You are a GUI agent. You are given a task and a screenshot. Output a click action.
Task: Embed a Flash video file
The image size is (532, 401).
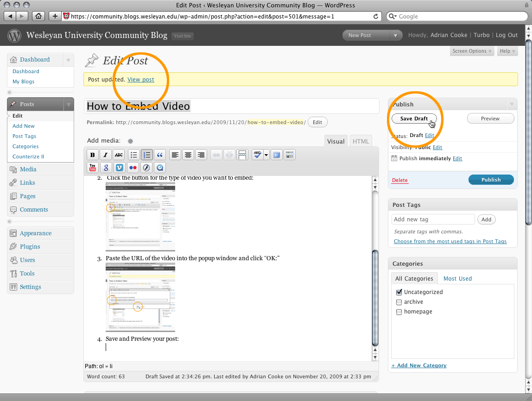click(146, 168)
